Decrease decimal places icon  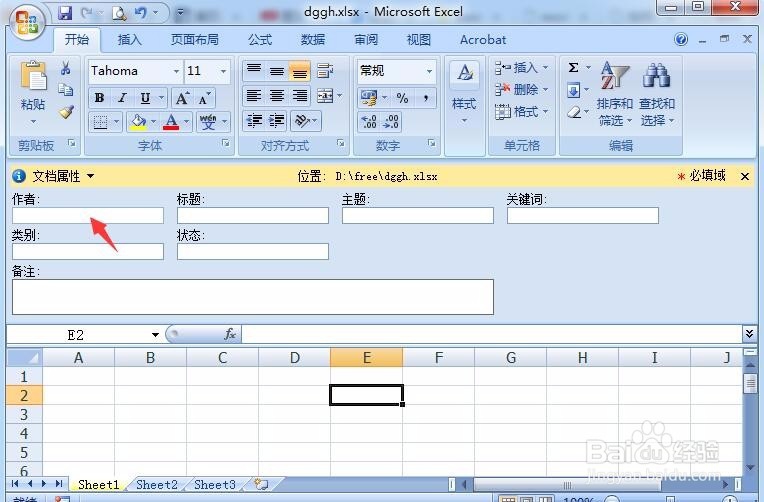coord(391,121)
